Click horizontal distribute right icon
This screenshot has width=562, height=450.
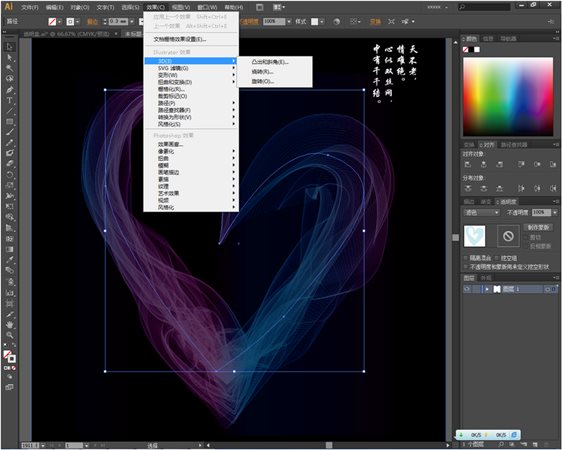point(553,188)
